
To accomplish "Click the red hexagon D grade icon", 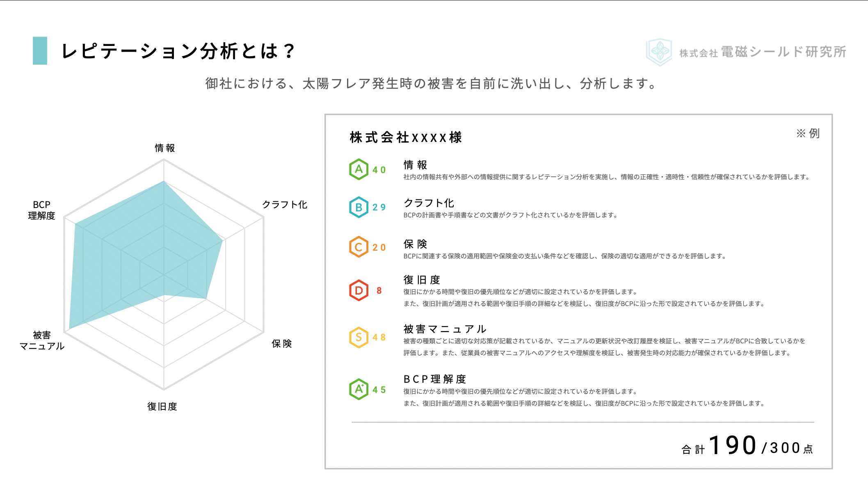I will (359, 290).
